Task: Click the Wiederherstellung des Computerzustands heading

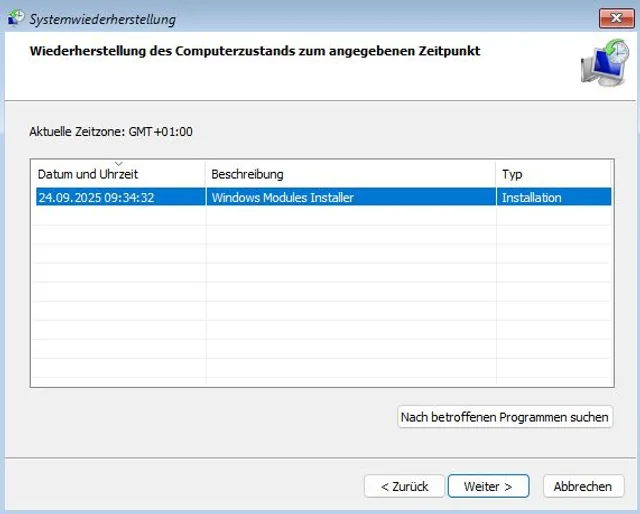Action: click(255, 50)
